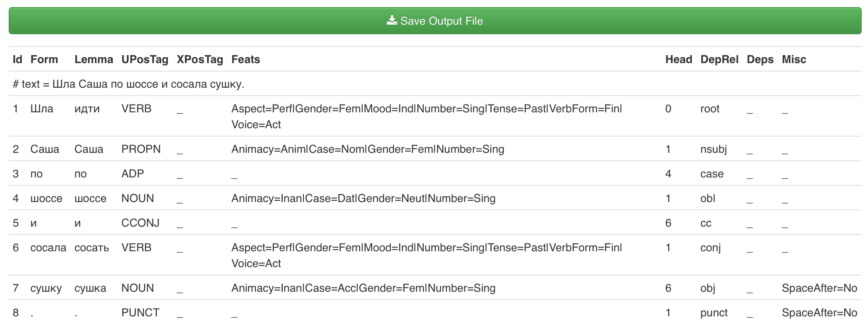Click the download icon on Save button
The image size is (868, 335).
pyautogui.click(x=392, y=20)
